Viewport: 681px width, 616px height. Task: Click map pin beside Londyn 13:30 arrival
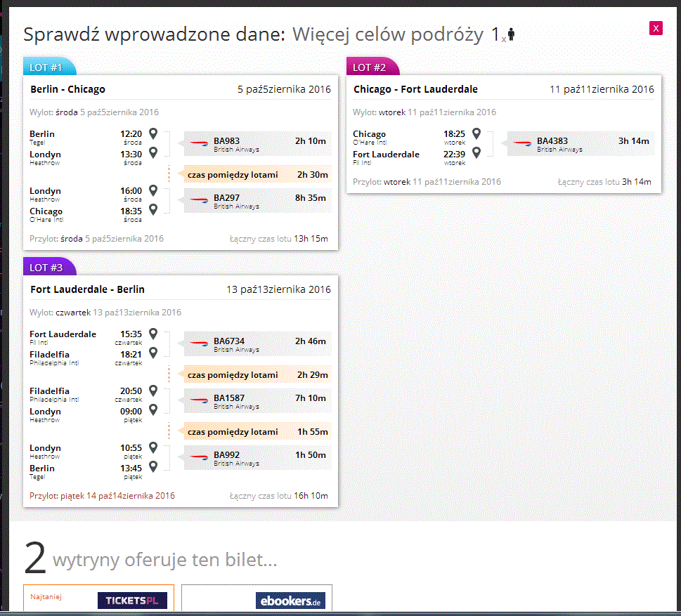(153, 152)
